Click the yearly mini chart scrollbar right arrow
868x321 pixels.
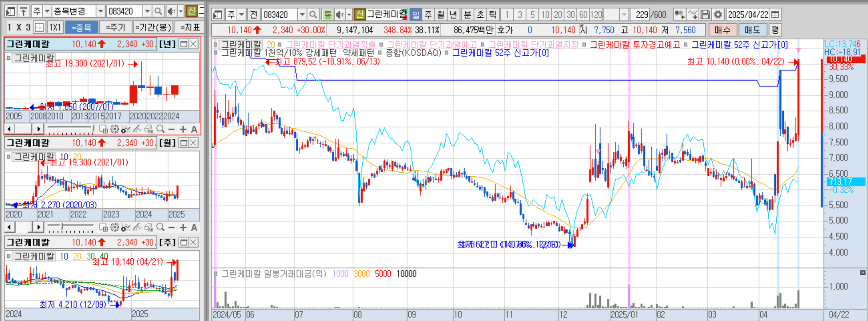[38, 129]
